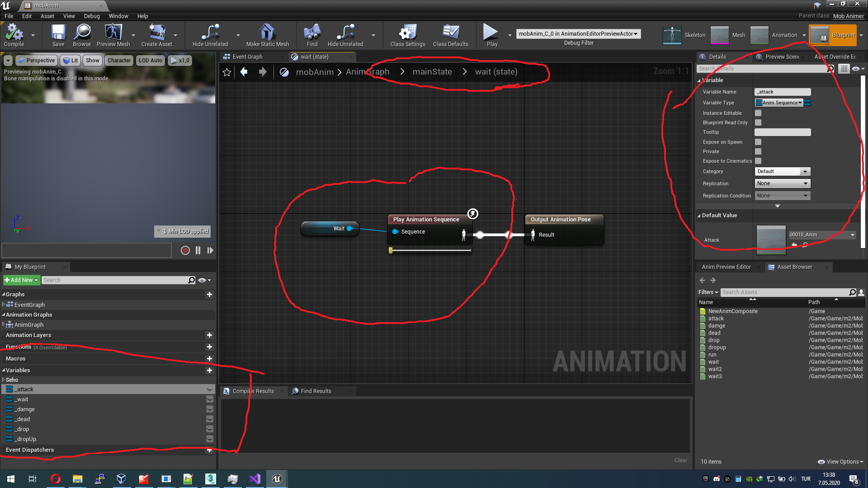Open Replication None dropdown

pyautogui.click(x=783, y=183)
